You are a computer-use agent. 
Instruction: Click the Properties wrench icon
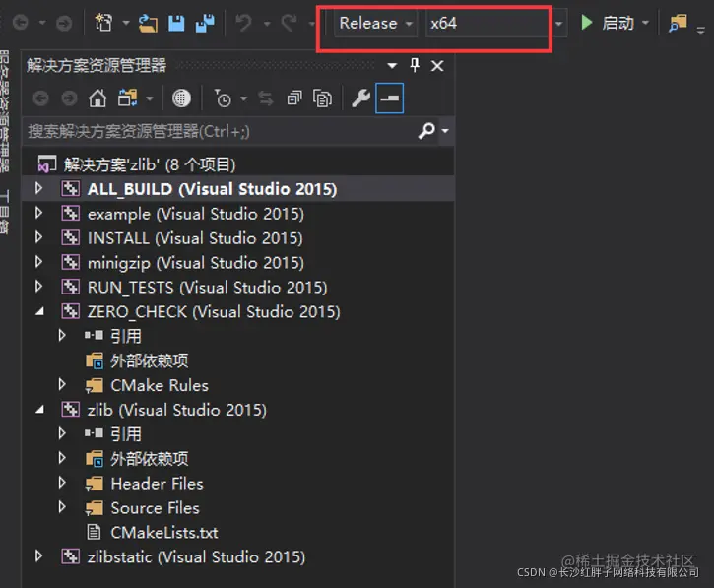pos(360,98)
